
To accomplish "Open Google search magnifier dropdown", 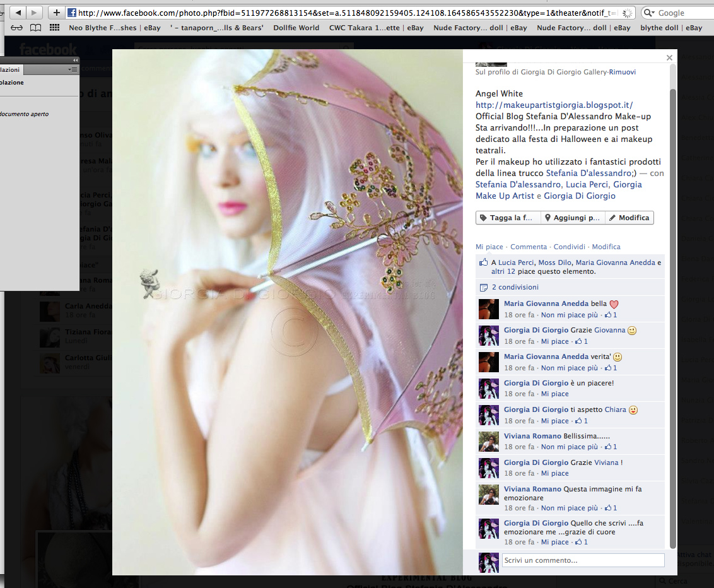I will point(649,13).
